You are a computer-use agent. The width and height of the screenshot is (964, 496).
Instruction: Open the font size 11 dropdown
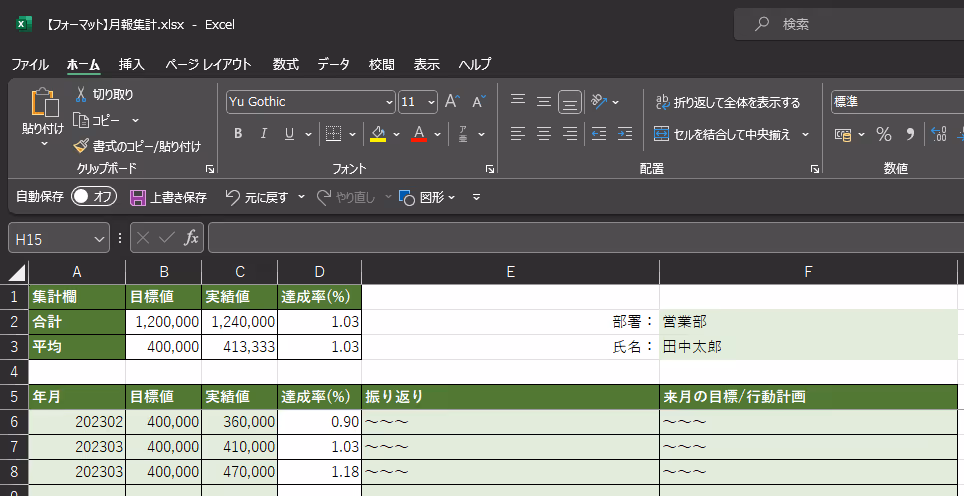(x=431, y=102)
